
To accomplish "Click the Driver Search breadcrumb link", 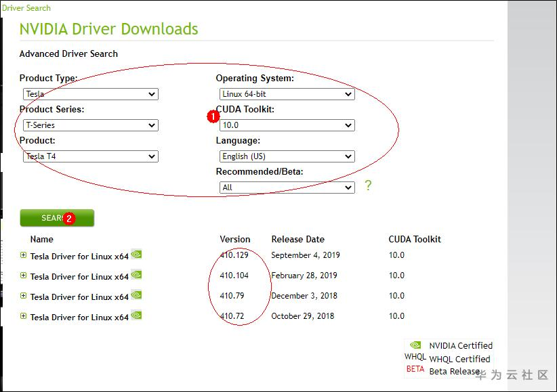I will coord(26,8).
